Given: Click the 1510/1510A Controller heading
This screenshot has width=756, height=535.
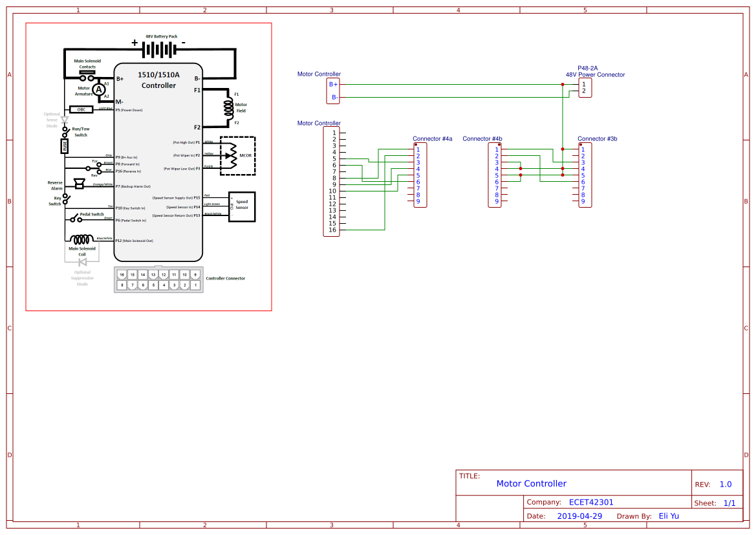Looking at the screenshot, I should 158,80.
